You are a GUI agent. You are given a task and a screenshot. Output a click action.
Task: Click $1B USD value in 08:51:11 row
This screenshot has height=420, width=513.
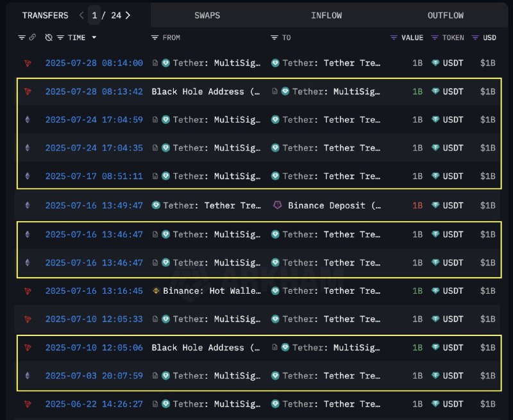[487, 176]
